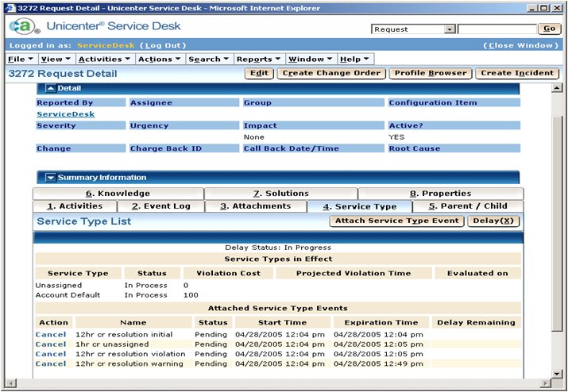Click the Create Change Order button
Viewport: 568px width, 392px height.
click(331, 73)
